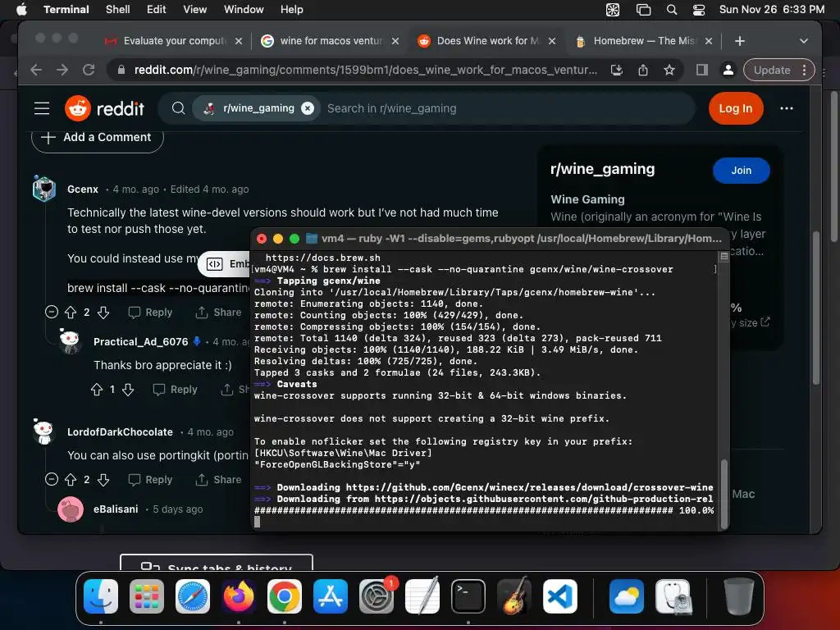Open the Apple menu
Image resolution: width=840 pixels, height=630 pixels.
tap(21, 9)
